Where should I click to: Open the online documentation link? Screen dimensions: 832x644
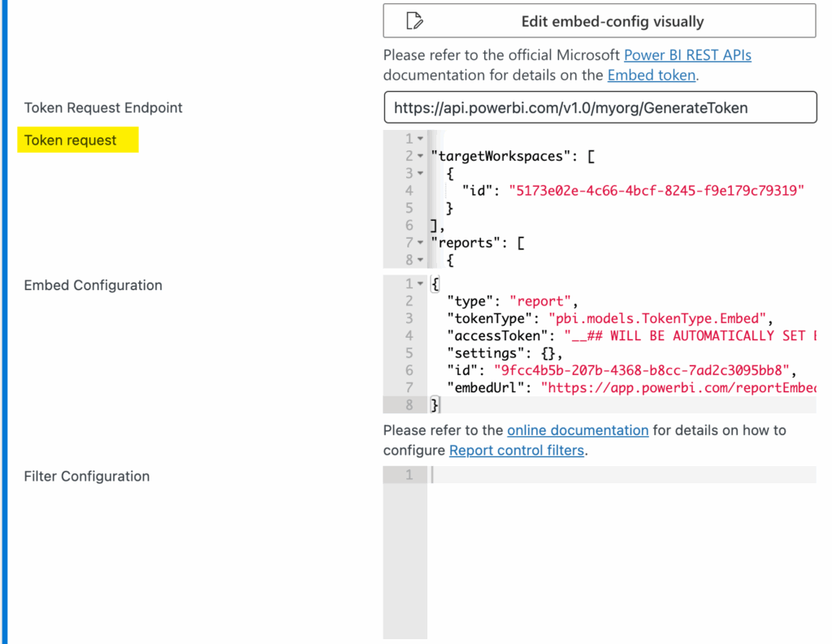[577, 430]
